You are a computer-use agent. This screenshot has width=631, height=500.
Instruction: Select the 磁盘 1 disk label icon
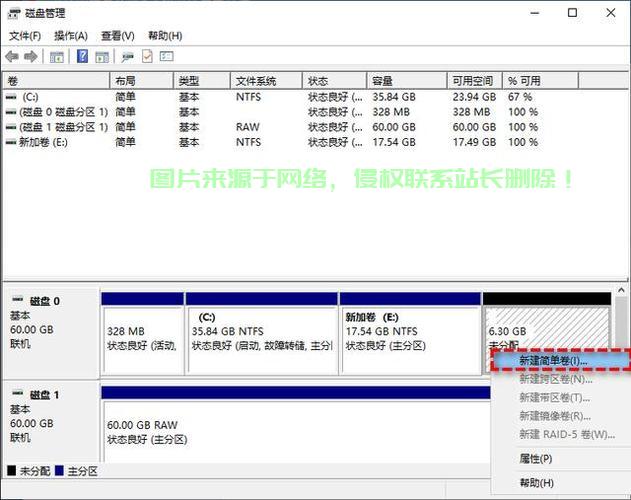[x=18, y=393]
